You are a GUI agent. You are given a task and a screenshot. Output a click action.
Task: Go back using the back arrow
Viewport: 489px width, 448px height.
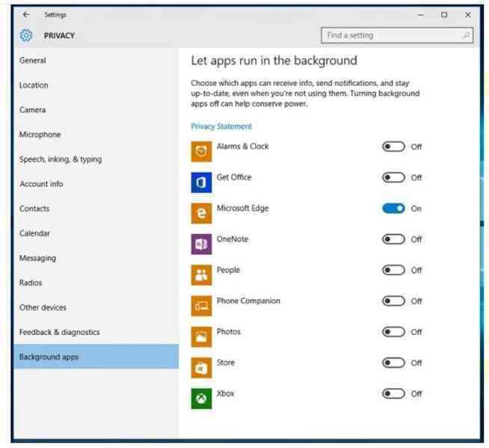[x=26, y=15]
